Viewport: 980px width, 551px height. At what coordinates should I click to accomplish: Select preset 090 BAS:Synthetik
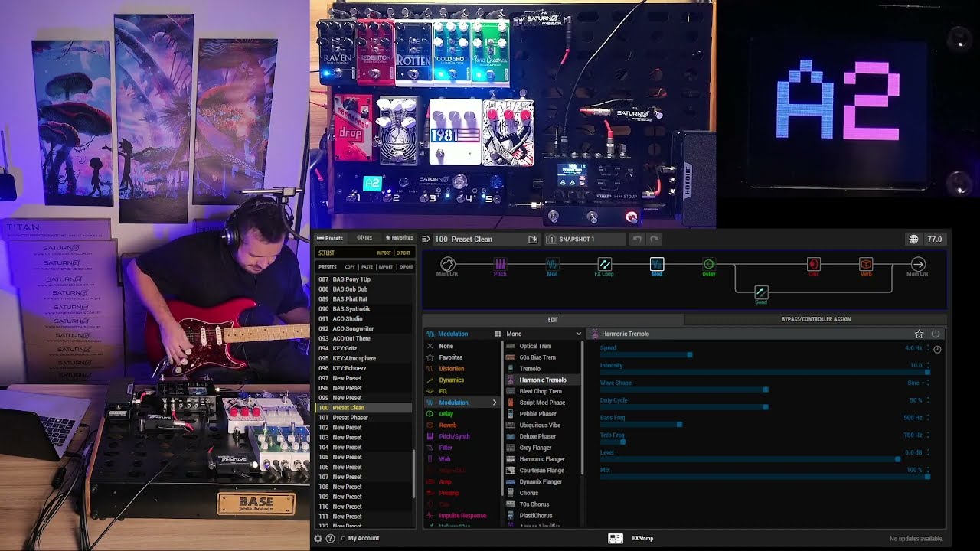coord(364,309)
